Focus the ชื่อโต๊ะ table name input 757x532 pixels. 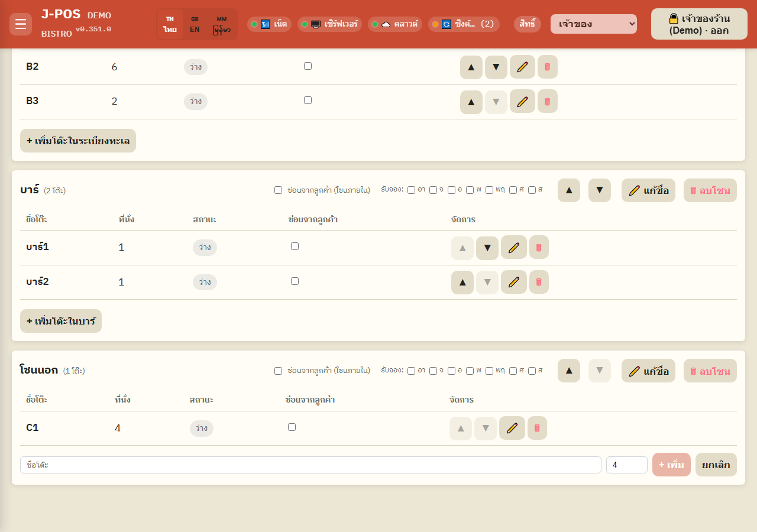pyautogui.click(x=310, y=465)
